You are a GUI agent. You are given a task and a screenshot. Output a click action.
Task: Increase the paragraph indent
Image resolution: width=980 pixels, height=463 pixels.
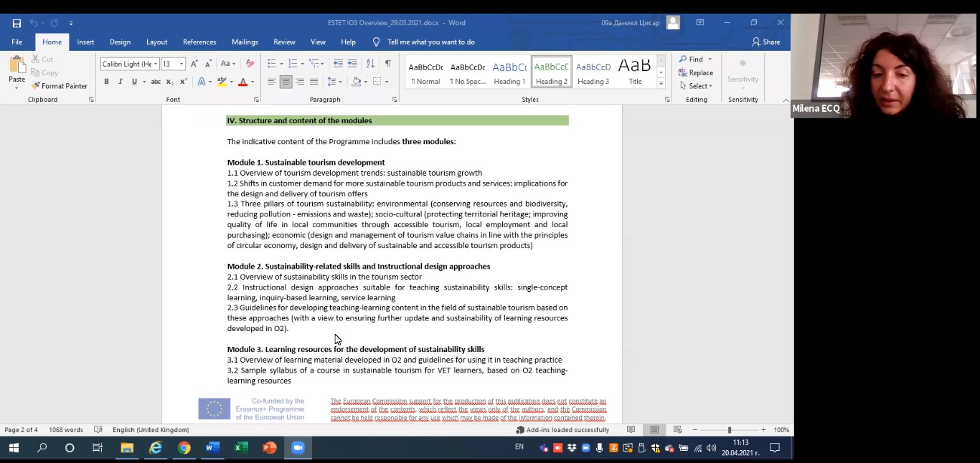(x=352, y=64)
